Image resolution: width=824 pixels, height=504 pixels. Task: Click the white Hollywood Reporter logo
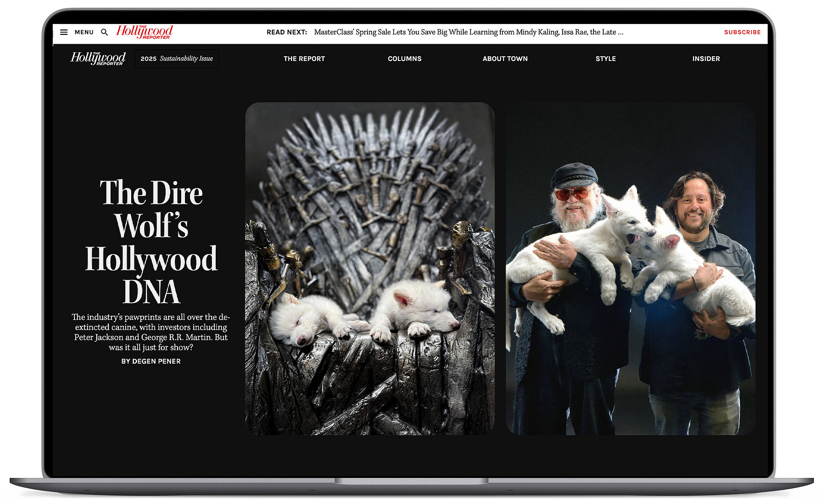tap(98, 58)
